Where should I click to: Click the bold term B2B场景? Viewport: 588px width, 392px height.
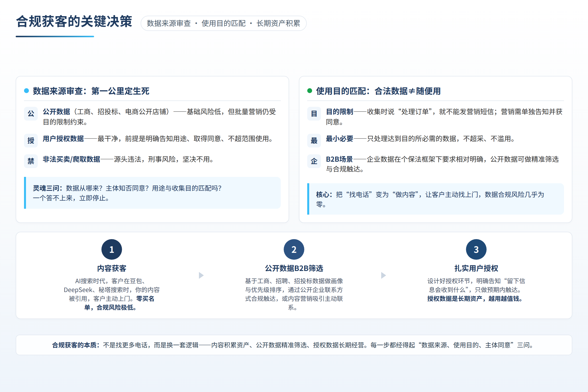pyautogui.click(x=339, y=159)
